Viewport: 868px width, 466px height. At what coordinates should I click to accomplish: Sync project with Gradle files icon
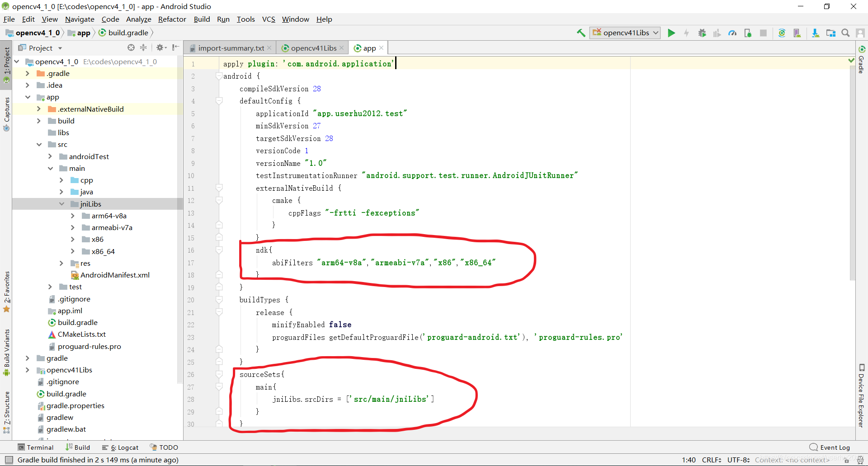pyautogui.click(x=782, y=33)
